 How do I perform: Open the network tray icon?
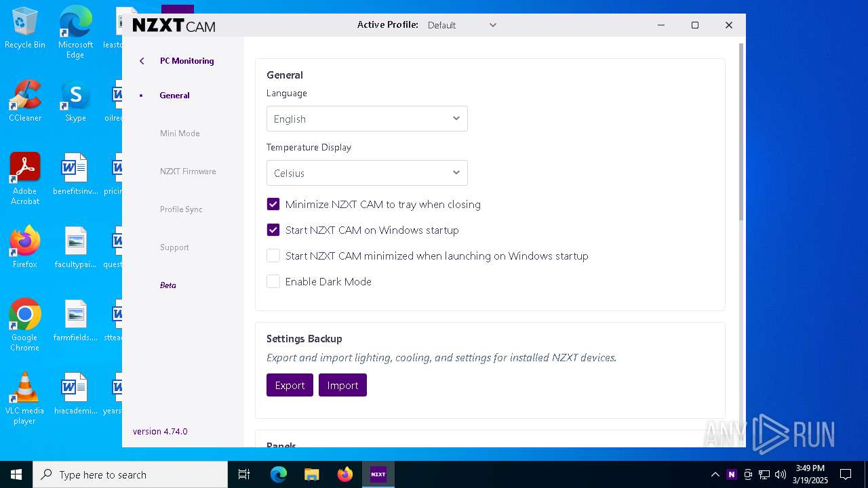[764, 474]
